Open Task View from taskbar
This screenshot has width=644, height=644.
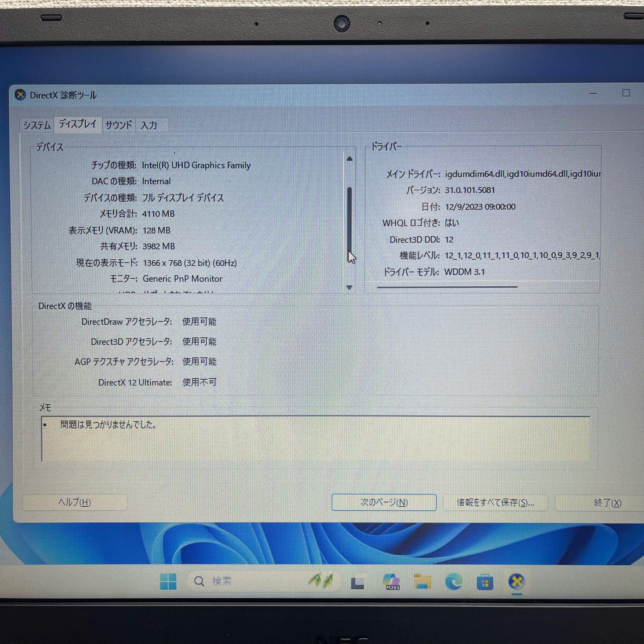357,583
